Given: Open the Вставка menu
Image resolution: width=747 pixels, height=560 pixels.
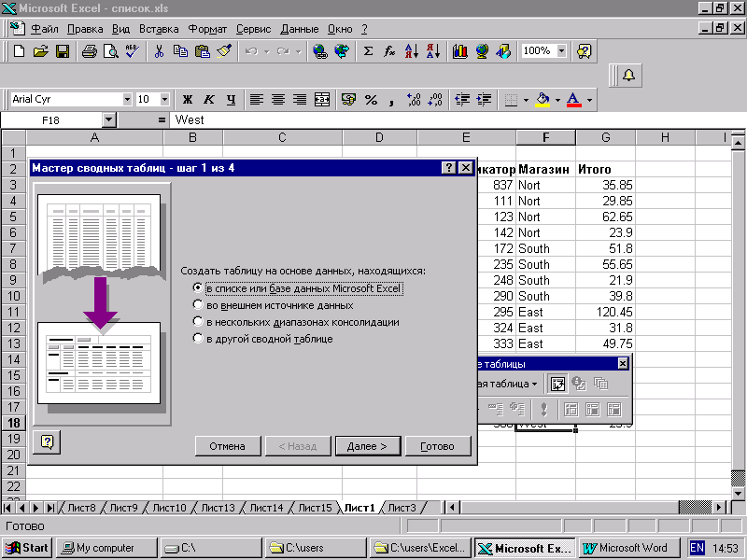Looking at the screenshot, I should point(159,29).
